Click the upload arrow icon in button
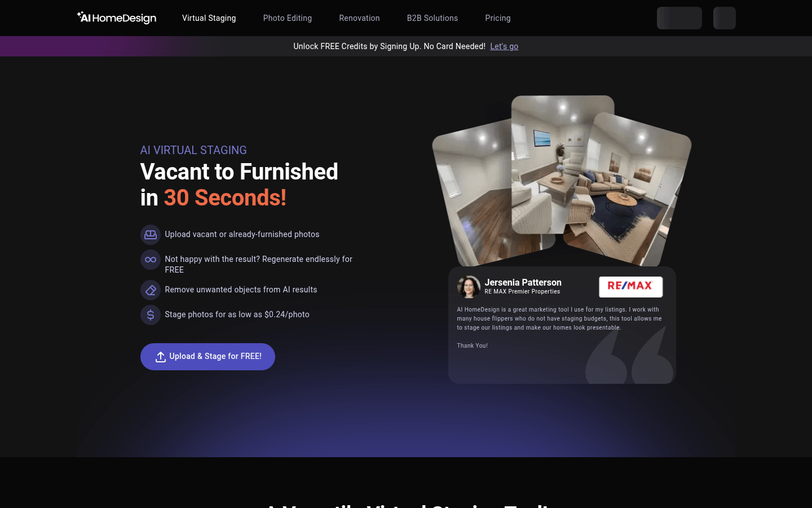The height and width of the screenshot is (508, 812). pos(161,357)
